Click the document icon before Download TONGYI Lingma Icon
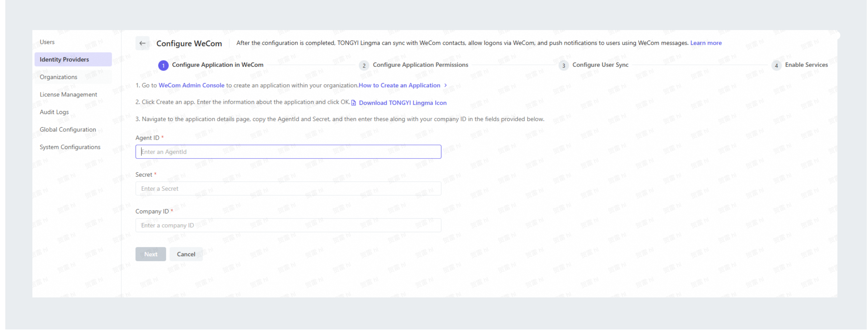This screenshot has height=330, width=868. coord(353,103)
